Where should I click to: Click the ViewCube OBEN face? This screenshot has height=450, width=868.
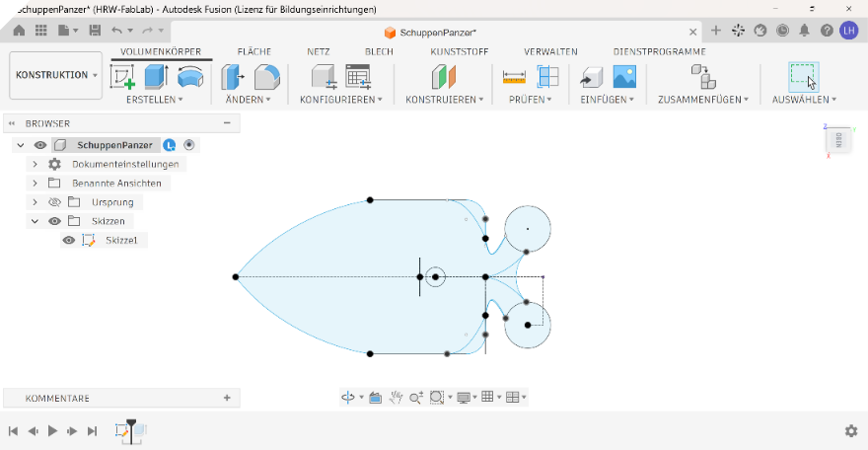838,140
